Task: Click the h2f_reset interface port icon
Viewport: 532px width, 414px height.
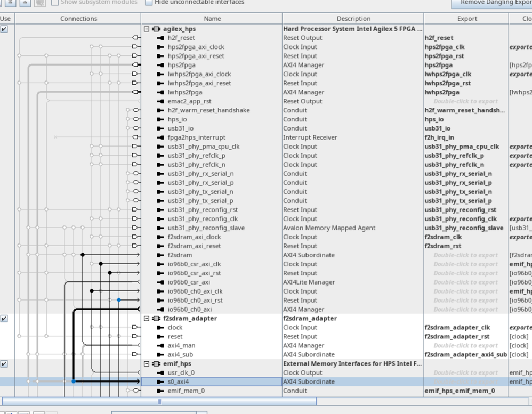Action: (x=160, y=38)
